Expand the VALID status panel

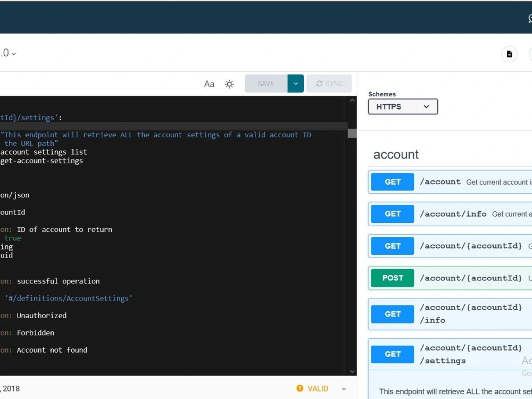tap(343, 388)
